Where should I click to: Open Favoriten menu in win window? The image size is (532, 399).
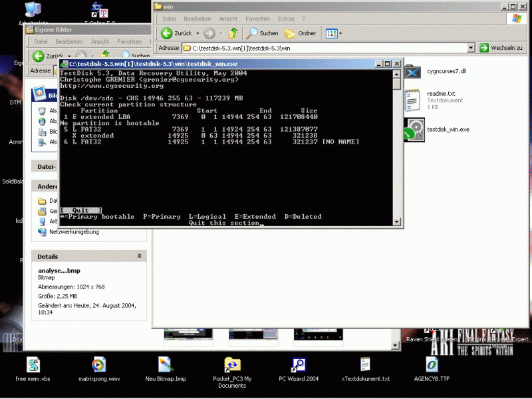[x=257, y=19]
